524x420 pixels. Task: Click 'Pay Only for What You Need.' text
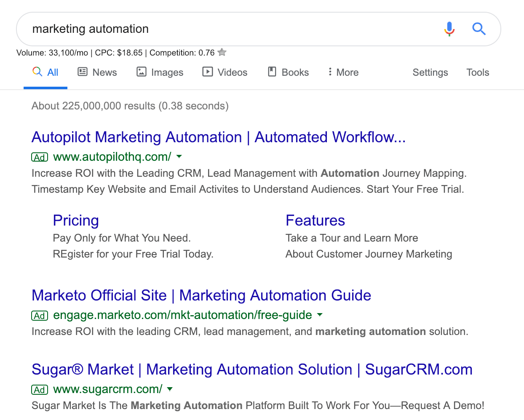(122, 238)
